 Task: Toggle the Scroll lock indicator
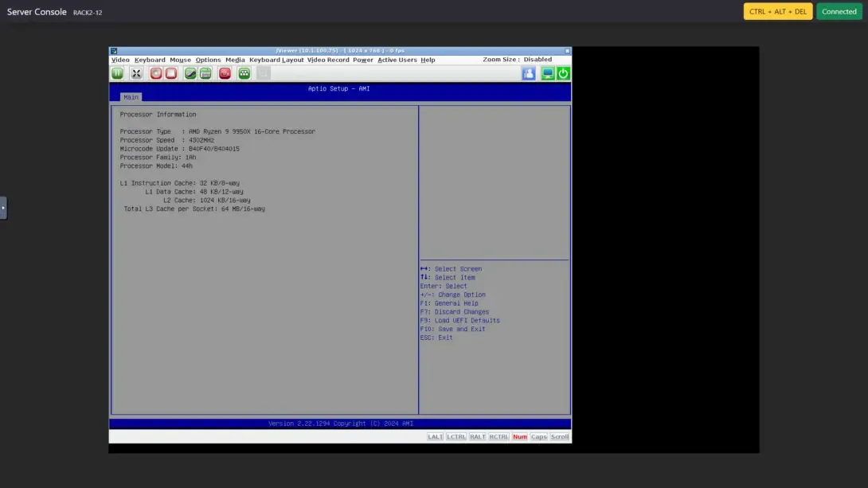click(560, 436)
